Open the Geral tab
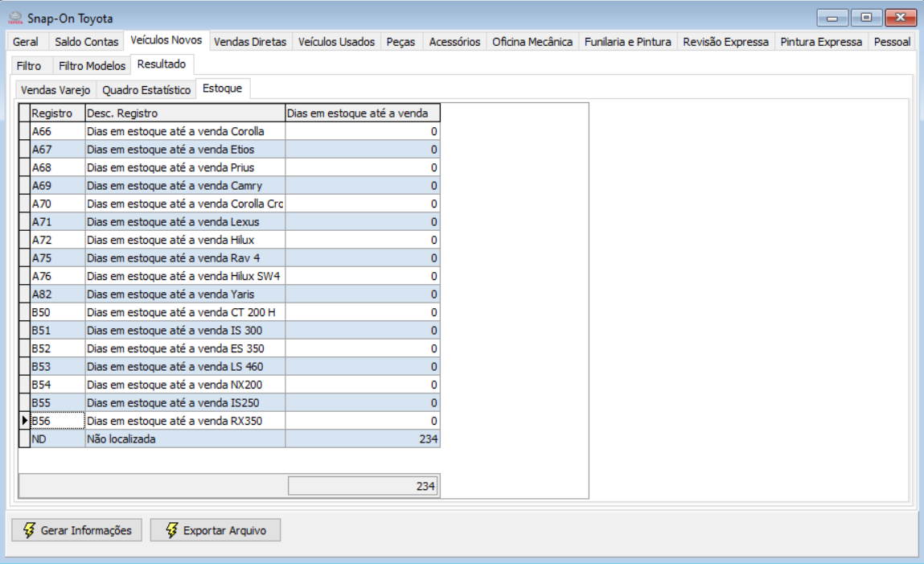This screenshot has width=924, height=564. click(26, 42)
